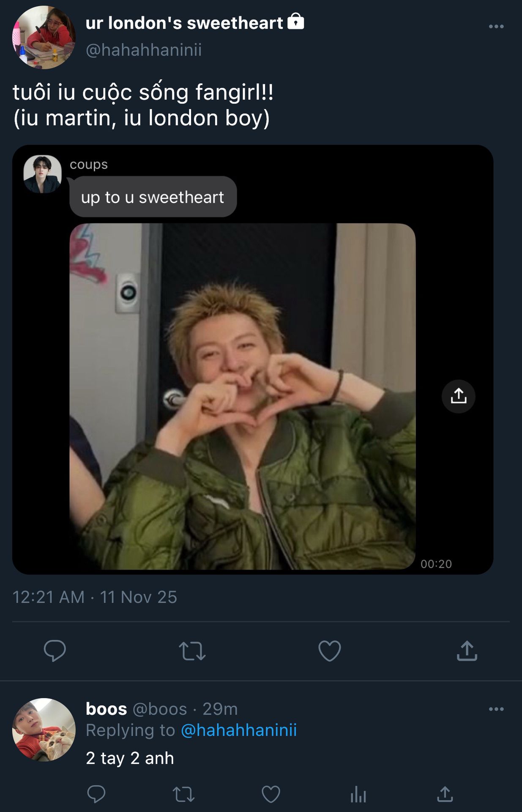Retweet the main tweet
This screenshot has height=812, width=522.
tap(192, 650)
